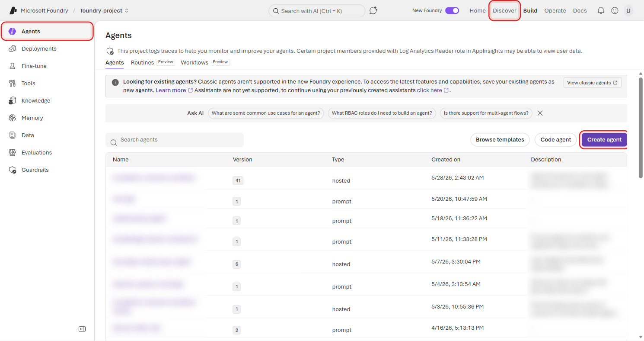Click the date 5/18/26, 11:36:22 AM
This screenshot has width=644, height=341.
tap(459, 218)
